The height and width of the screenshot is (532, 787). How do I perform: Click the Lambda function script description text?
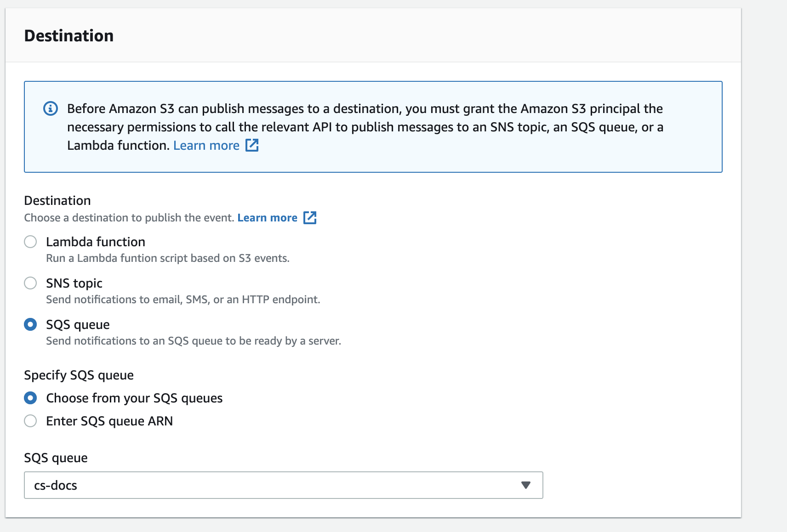click(x=168, y=258)
